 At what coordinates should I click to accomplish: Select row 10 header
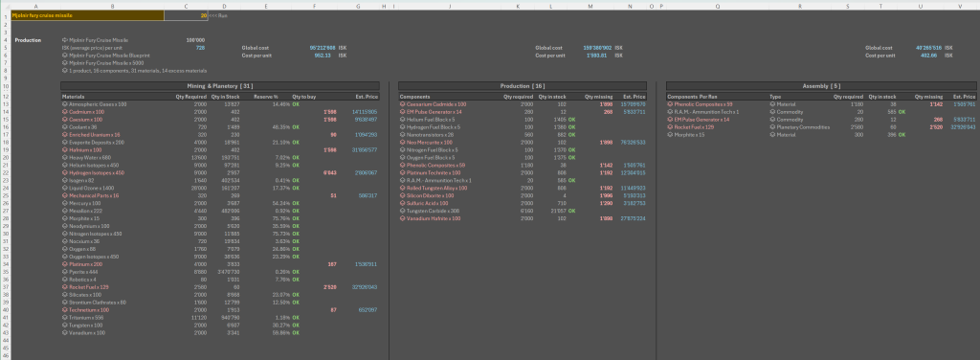tap(5, 85)
